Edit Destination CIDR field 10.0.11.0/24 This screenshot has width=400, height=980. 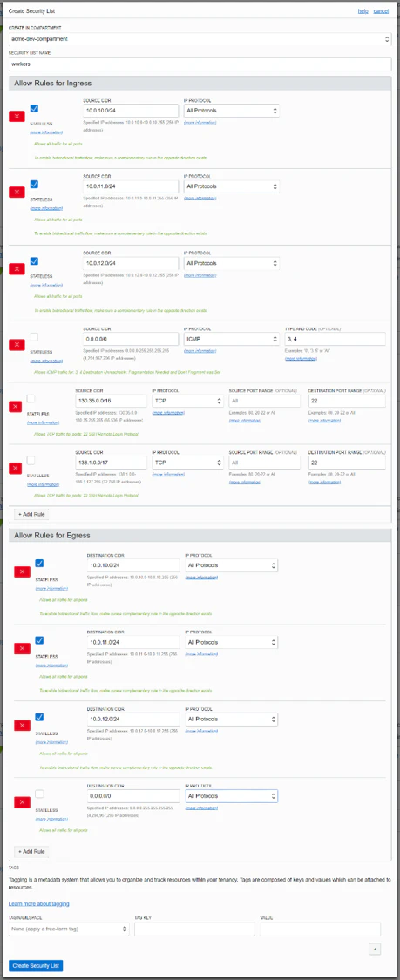(x=133, y=643)
